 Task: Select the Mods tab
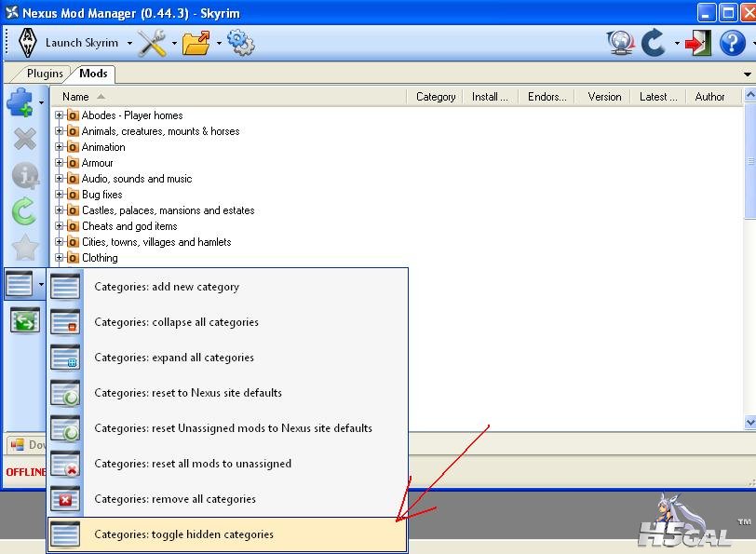[93, 74]
